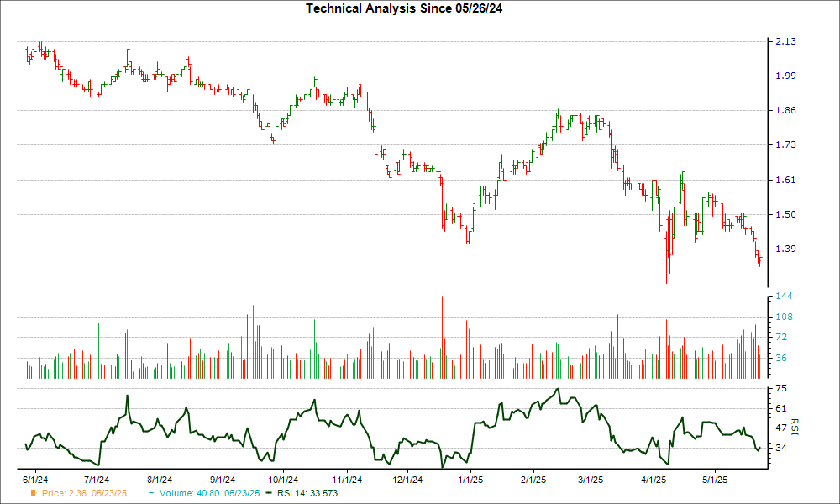Click the 75 RSI axis value

point(781,388)
